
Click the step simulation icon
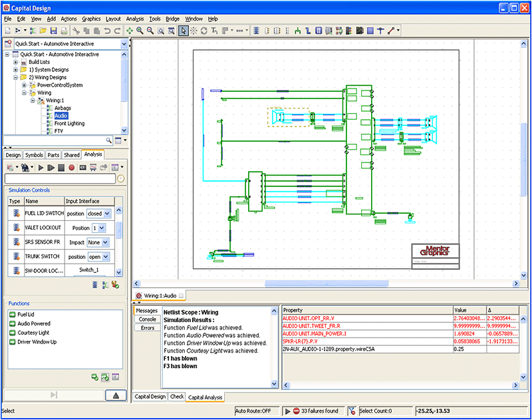point(52,167)
